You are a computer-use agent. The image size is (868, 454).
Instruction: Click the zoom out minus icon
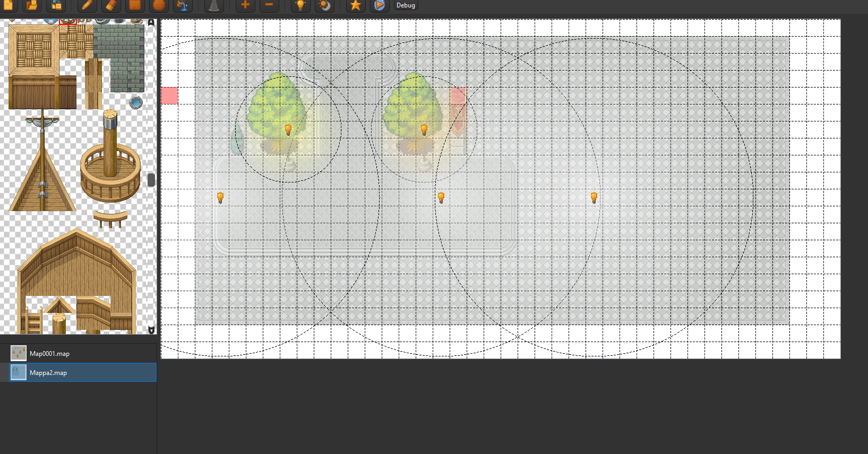click(269, 5)
